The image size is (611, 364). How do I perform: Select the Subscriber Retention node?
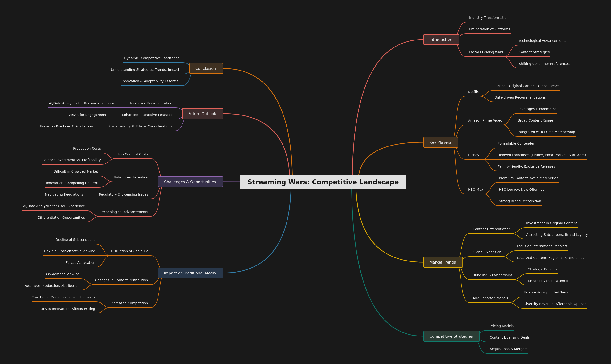pyautogui.click(x=131, y=177)
